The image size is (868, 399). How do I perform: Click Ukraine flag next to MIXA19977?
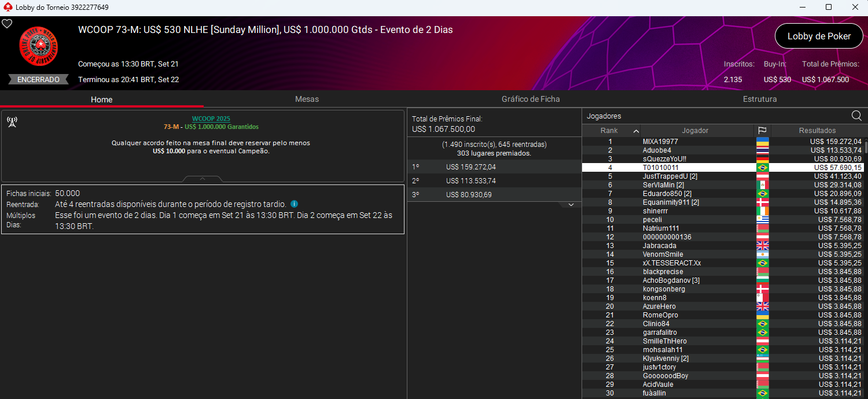[x=762, y=142]
